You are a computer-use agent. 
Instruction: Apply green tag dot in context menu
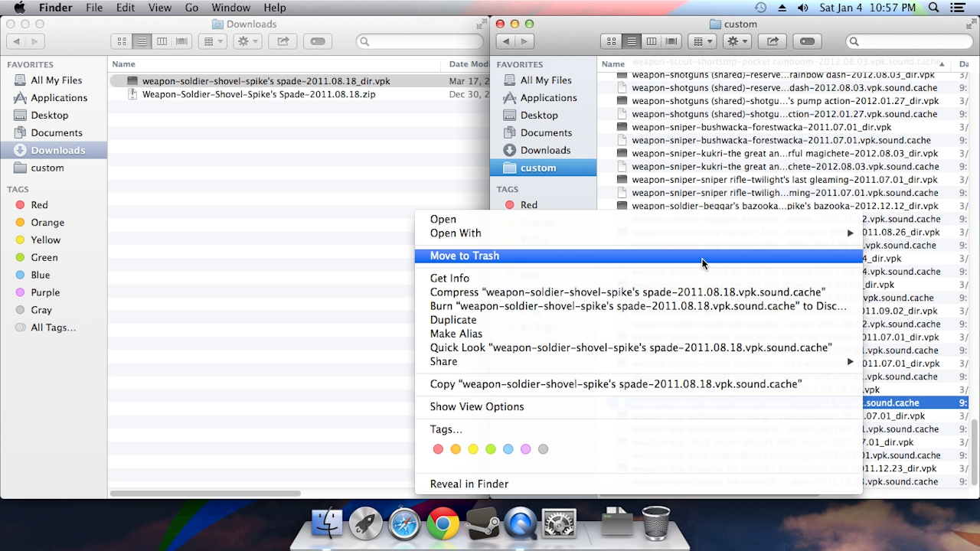coord(491,449)
